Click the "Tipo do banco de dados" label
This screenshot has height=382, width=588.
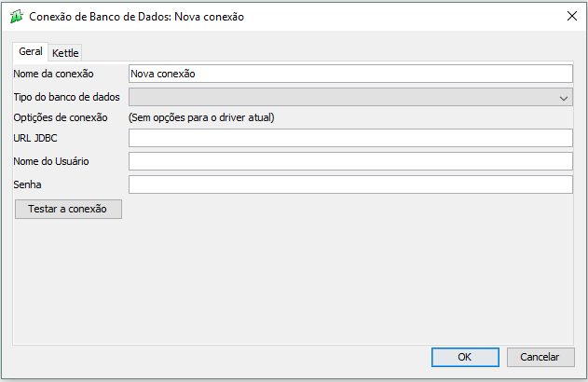(66, 97)
